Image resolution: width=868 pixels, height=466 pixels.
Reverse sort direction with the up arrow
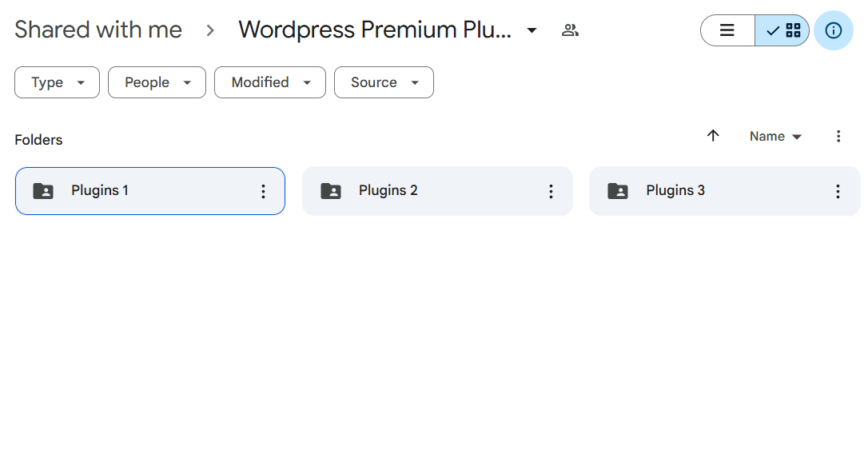pos(713,136)
